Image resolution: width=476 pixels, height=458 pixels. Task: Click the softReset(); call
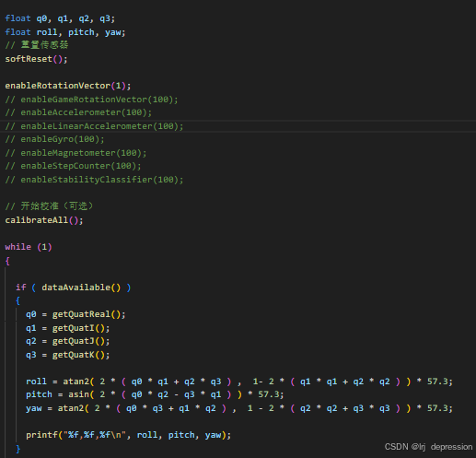pyautogui.click(x=36, y=59)
